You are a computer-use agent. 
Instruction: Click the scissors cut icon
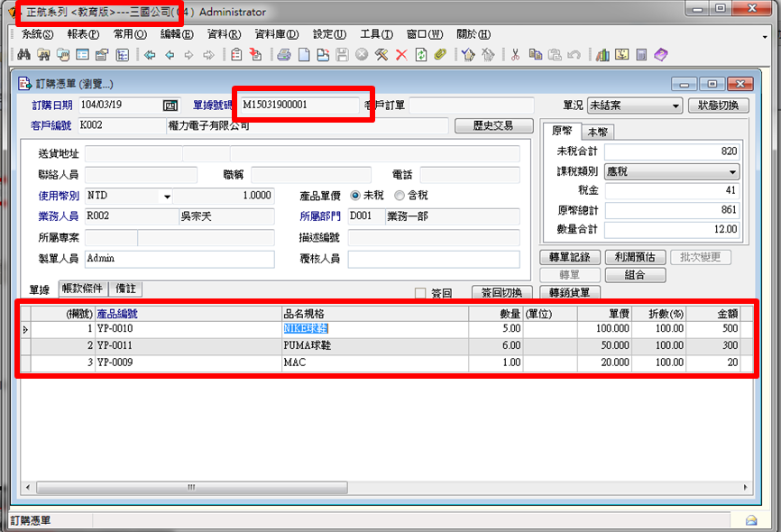point(515,55)
